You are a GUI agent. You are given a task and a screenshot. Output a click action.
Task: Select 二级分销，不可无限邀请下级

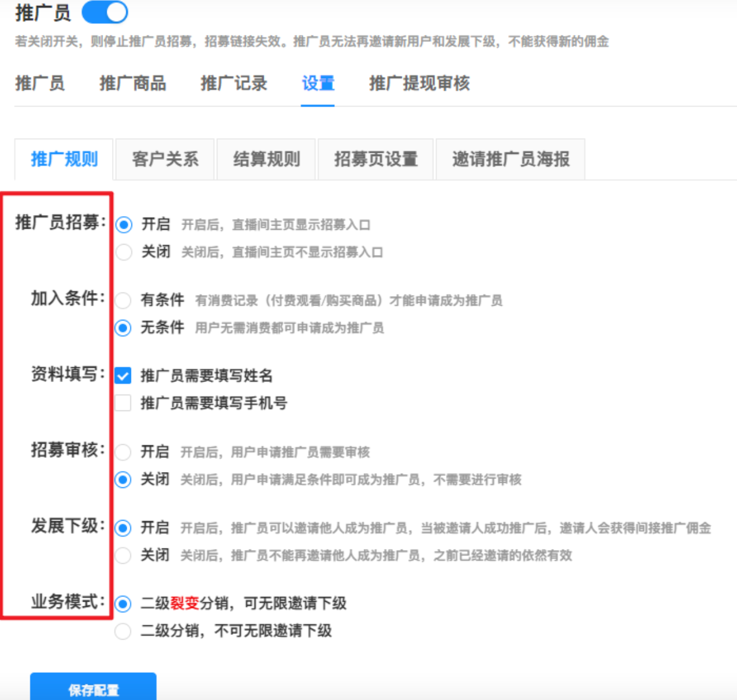tap(123, 631)
